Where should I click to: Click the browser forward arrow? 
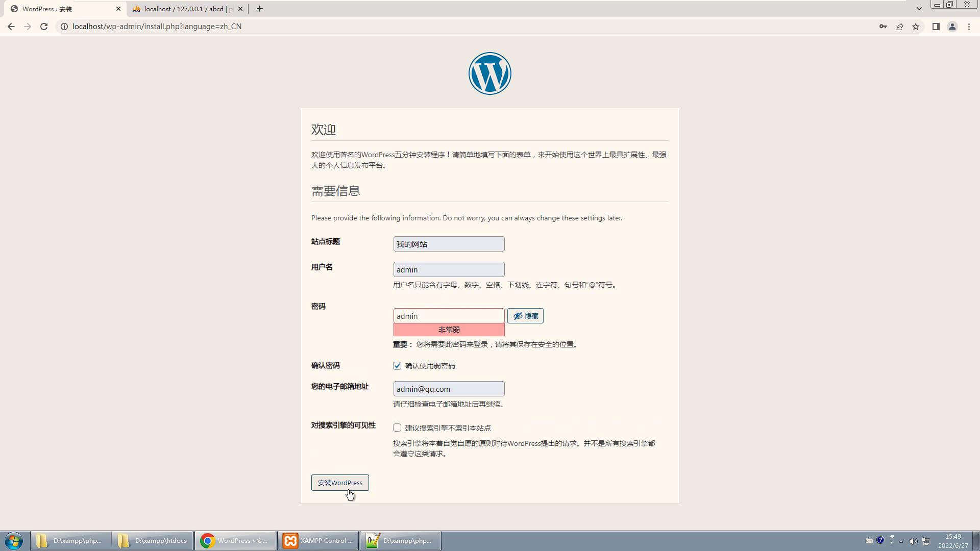[28, 27]
